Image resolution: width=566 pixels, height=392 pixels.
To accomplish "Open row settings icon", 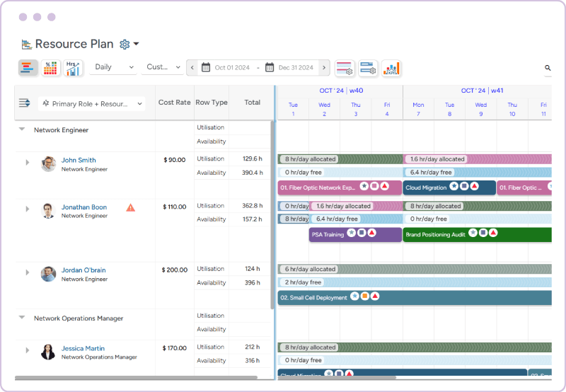I will (368, 68).
